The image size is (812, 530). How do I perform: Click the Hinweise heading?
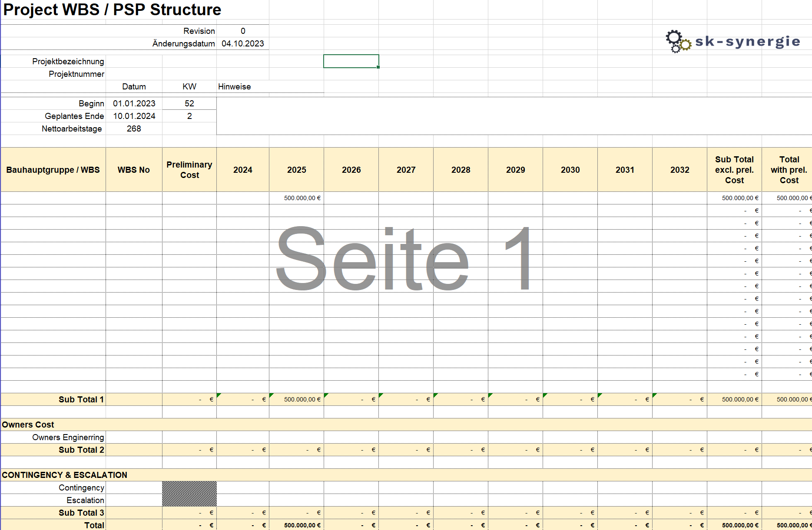235,86
